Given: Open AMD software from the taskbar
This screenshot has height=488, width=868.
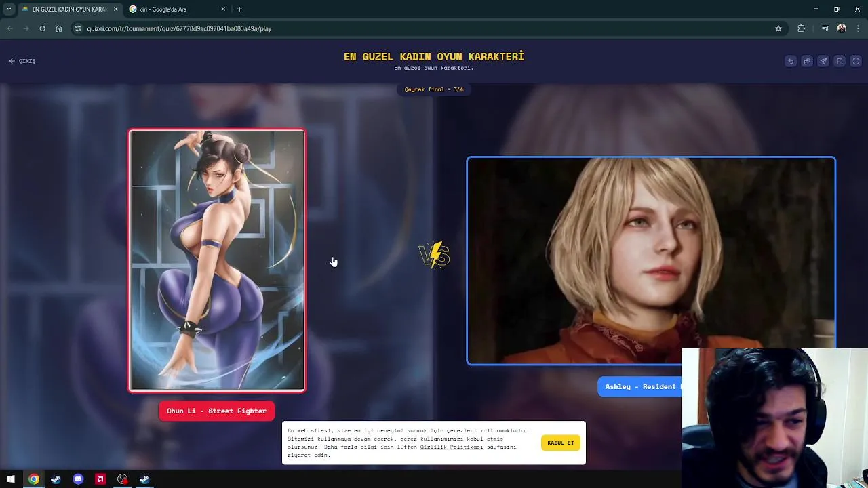Looking at the screenshot, I should point(100,479).
